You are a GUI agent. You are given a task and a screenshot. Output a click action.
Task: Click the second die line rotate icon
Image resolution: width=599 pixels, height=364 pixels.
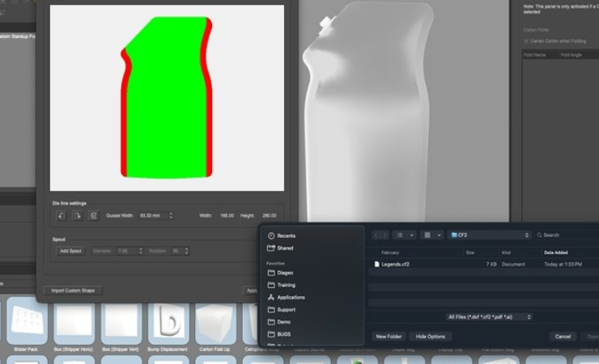click(x=78, y=215)
